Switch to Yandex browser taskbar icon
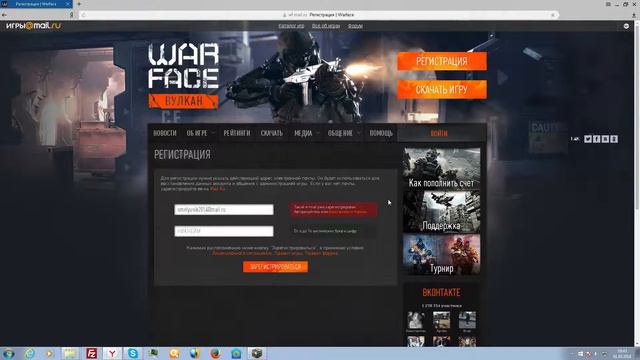Viewport: 640px width, 360px height. pyautogui.click(x=112, y=353)
